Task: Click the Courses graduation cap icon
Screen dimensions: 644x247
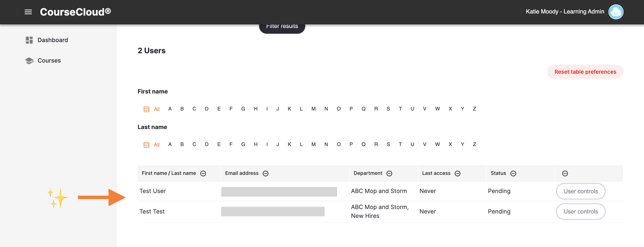Action: click(x=29, y=61)
